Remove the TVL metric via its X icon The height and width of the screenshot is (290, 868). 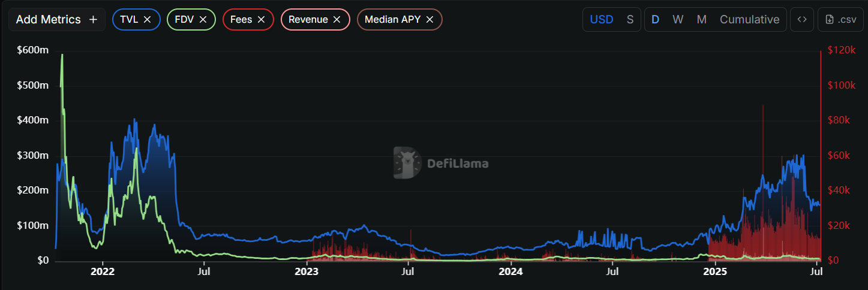pos(148,20)
